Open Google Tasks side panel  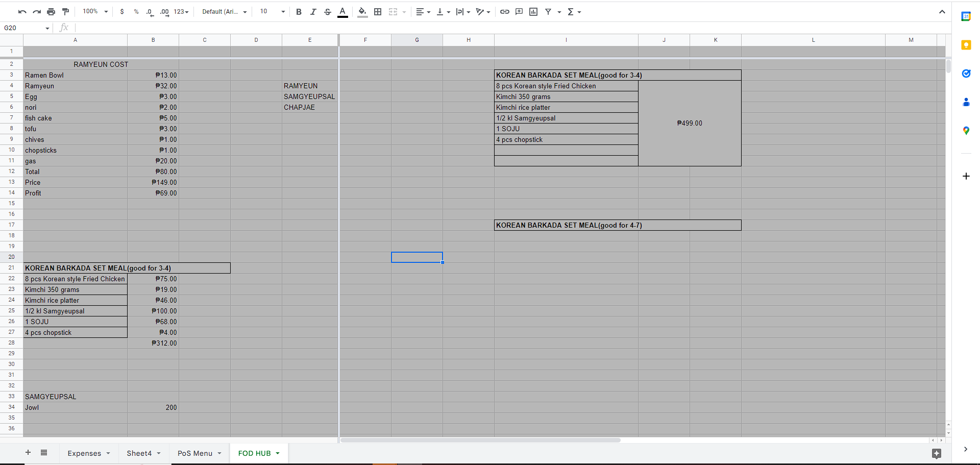tap(966, 74)
